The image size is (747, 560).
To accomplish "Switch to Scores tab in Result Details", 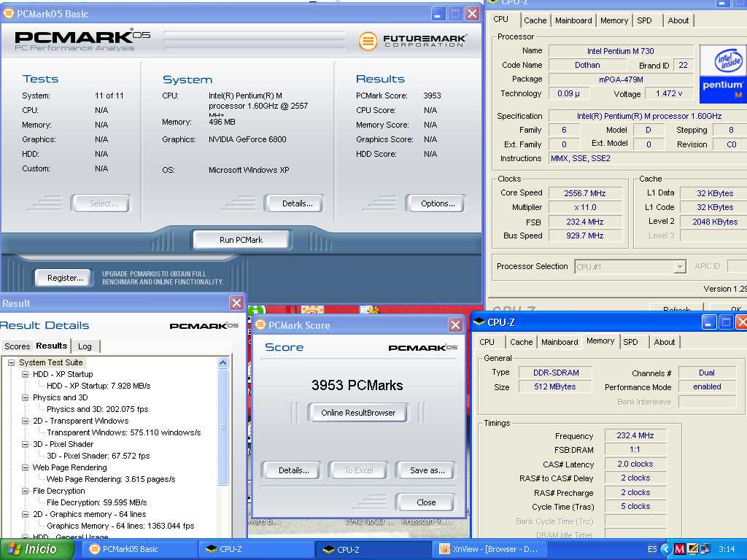I will point(18,346).
